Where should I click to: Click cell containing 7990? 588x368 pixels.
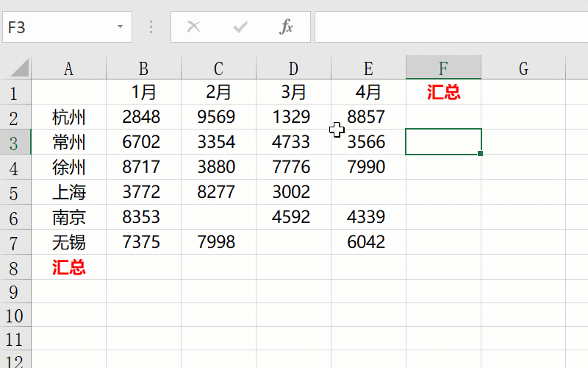[x=369, y=167]
